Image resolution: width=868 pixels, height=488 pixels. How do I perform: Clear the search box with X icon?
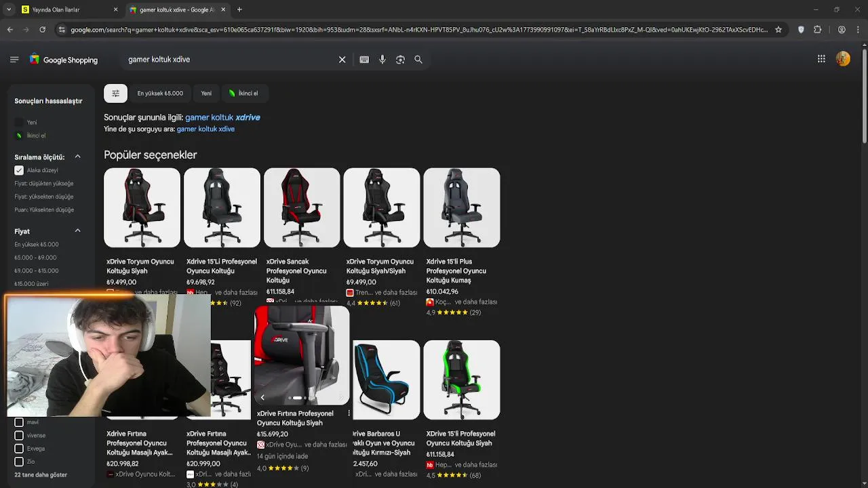point(342,60)
